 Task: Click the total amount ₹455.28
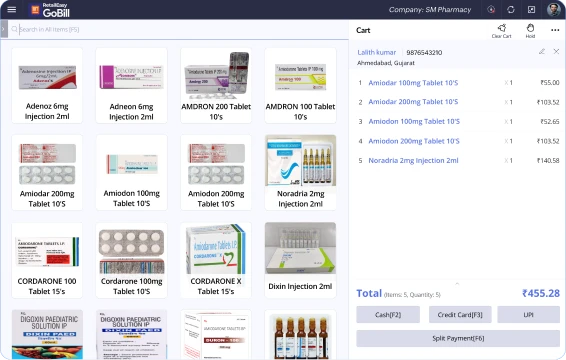point(541,293)
